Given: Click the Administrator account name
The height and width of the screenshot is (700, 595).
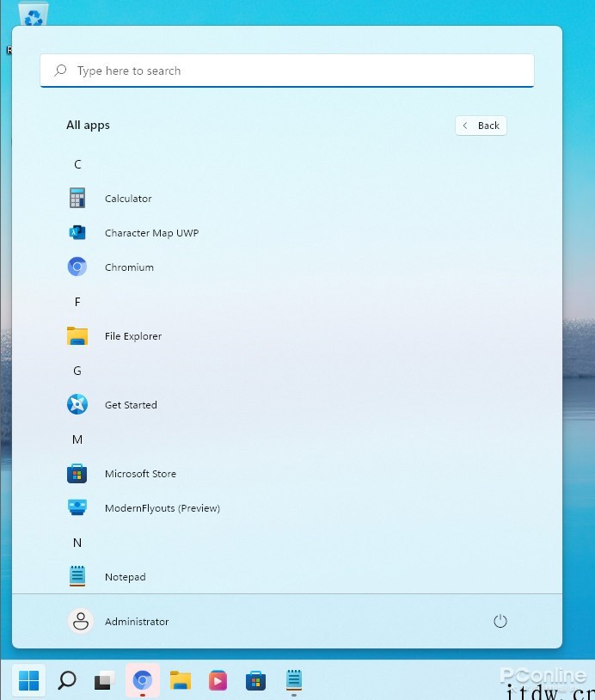Looking at the screenshot, I should (x=137, y=622).
